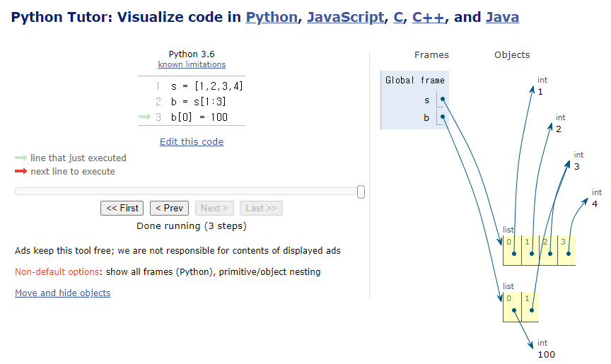Click the 'Non-default options' red text
This screenshot has height=364, width=611.
click(57, 271)
